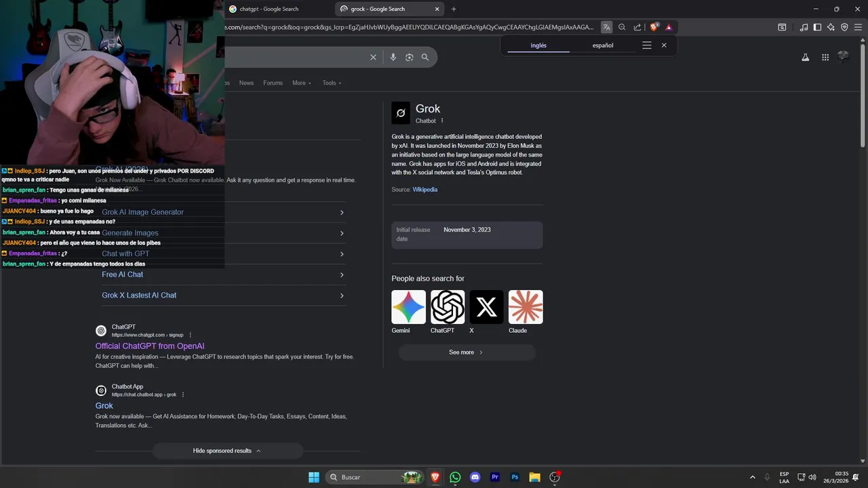Open Brave Shields lion icon

654,27
